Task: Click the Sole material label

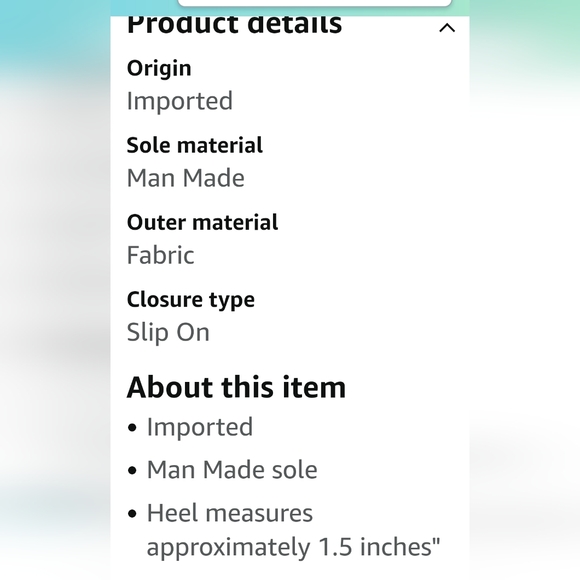Action: pyautogui.click(x=195, y=145)
